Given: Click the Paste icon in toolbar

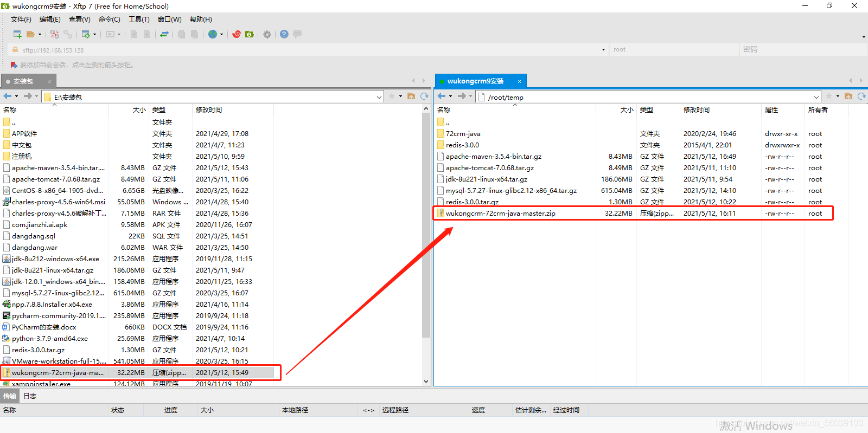Looking at the screenshot, I should 194,34.
